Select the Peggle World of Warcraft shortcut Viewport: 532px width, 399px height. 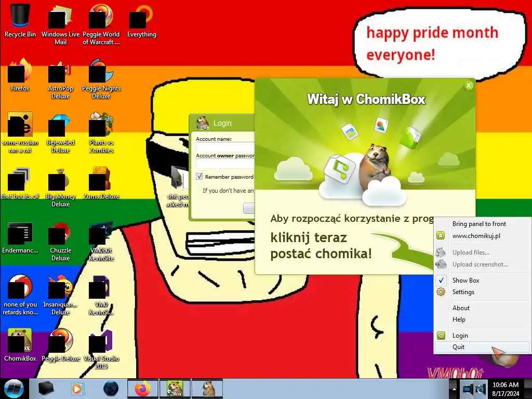[101, 24]
